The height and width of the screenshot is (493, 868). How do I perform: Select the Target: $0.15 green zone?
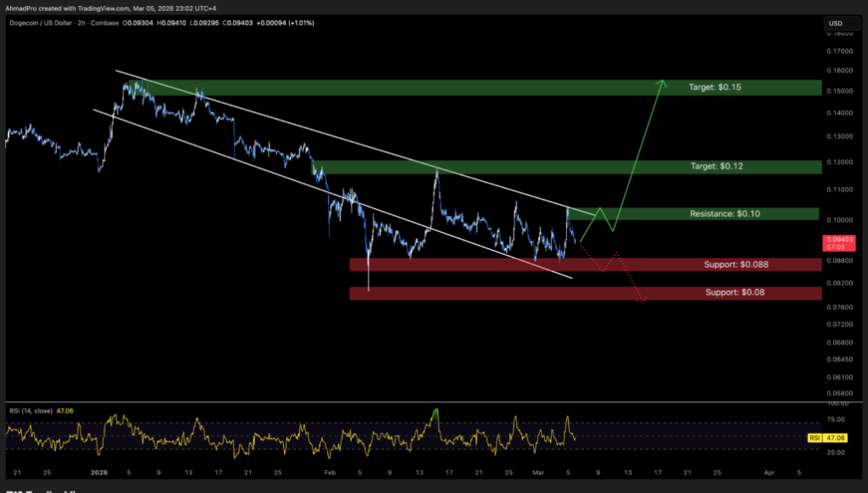click(x=476, y=88)
